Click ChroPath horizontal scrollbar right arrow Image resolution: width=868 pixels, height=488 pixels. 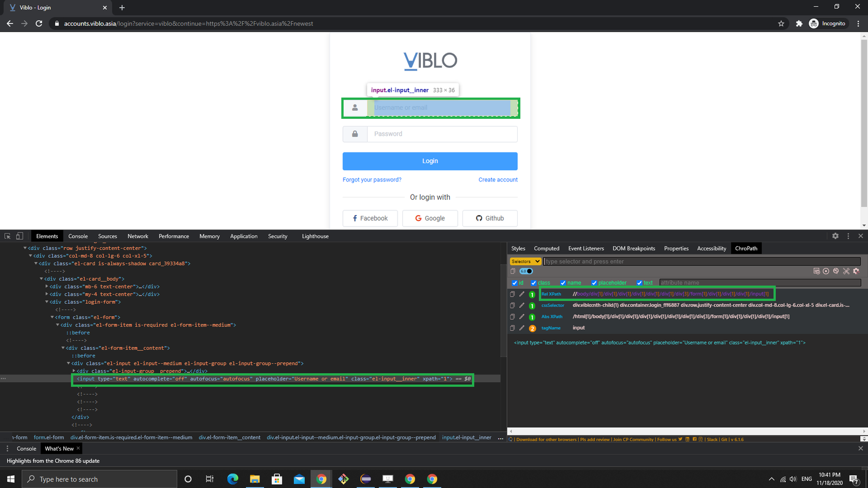pos(864,431)
